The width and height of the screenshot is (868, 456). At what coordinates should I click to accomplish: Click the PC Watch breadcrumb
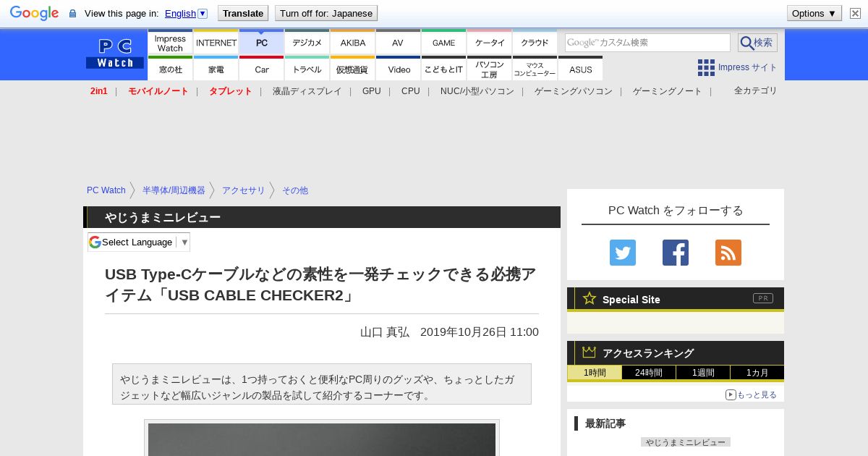coord(106,190)
